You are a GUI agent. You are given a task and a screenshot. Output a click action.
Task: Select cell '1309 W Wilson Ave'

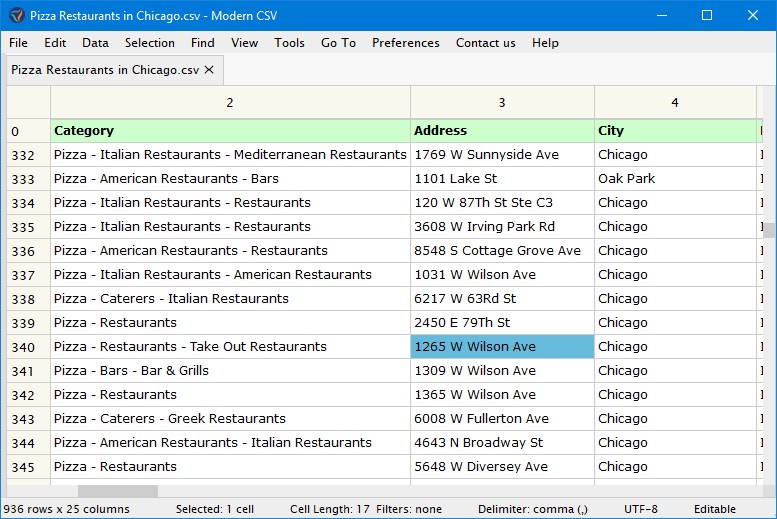coord(502,371)
